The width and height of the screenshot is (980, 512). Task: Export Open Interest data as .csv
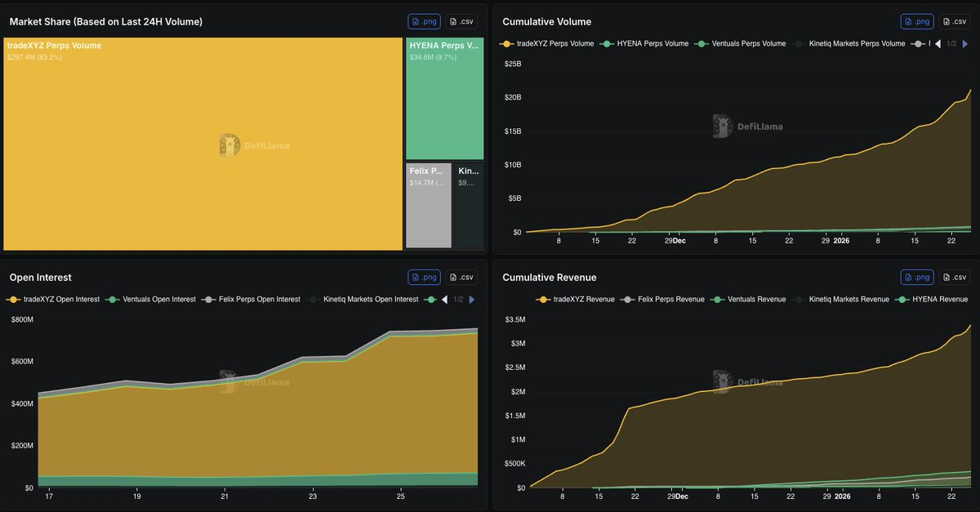pyautogui.click(x=461, y=278)
